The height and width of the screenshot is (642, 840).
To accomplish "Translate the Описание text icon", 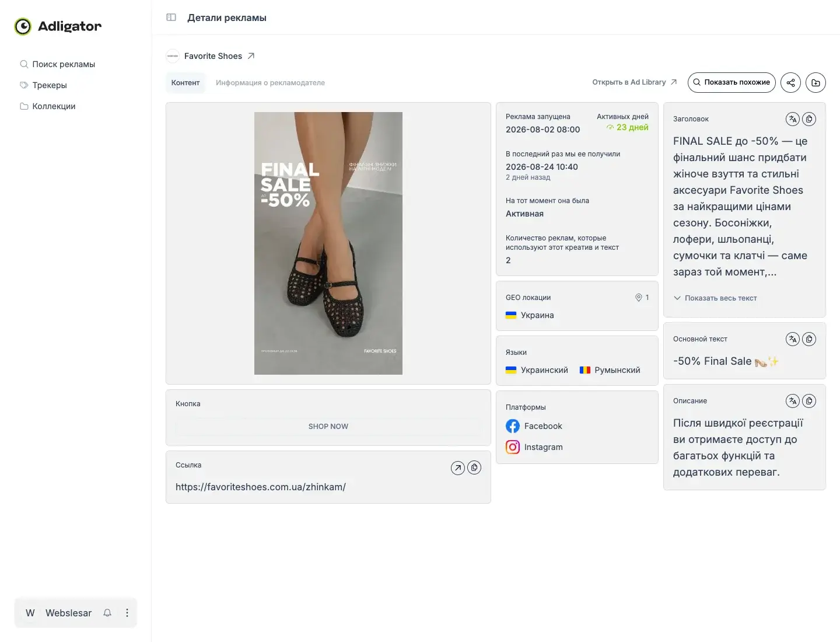I will (x=792, y=401).
